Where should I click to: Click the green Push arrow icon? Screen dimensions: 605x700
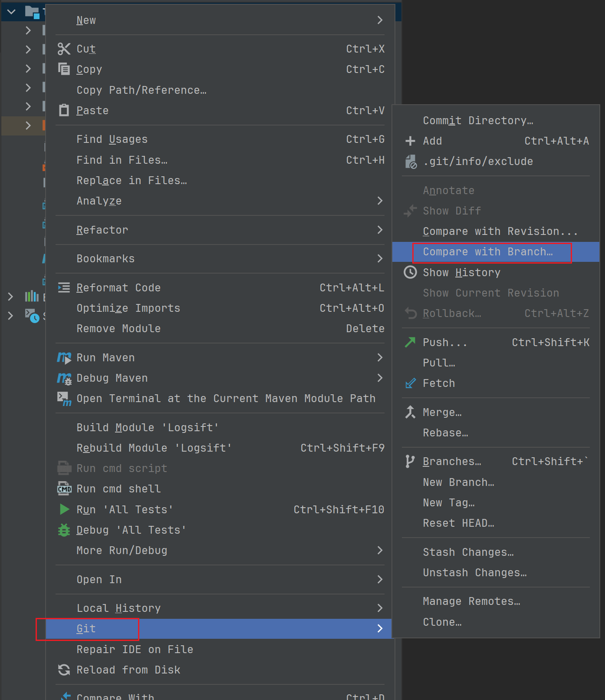pos(410,342)
